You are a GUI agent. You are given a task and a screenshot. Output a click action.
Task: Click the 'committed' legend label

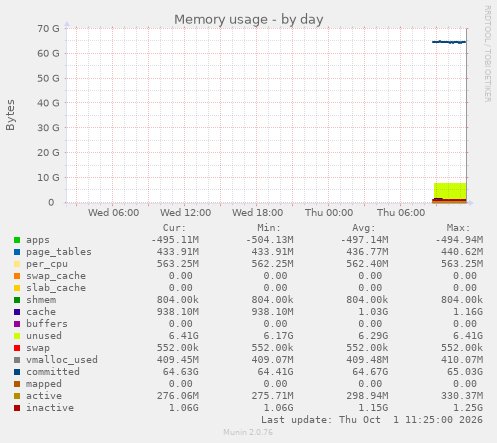pyautogui.click(x=53, y=372)
